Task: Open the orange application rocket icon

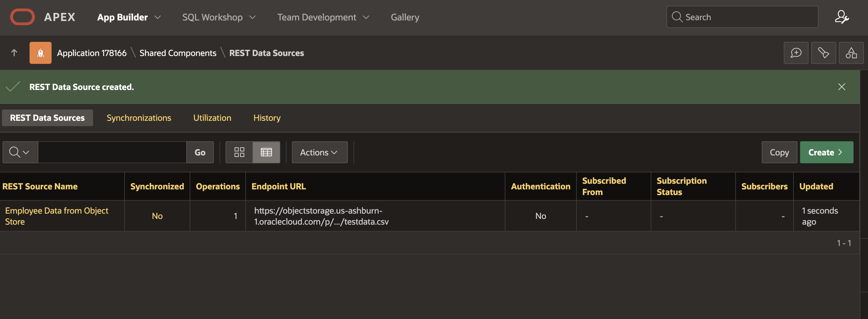Action: coord(41,53)
